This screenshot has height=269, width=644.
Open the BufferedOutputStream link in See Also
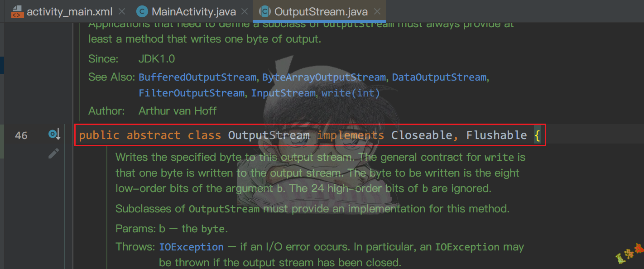point(197,77)
